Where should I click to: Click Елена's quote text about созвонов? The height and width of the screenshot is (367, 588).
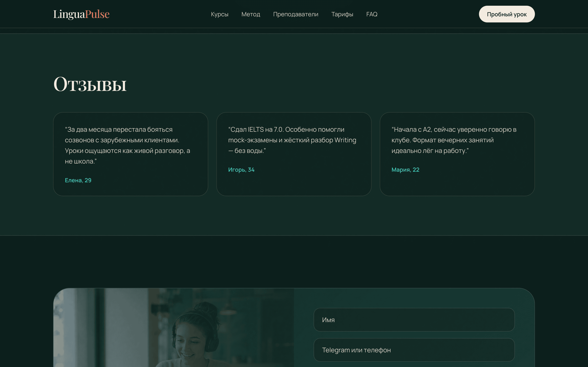coord(128,145)
